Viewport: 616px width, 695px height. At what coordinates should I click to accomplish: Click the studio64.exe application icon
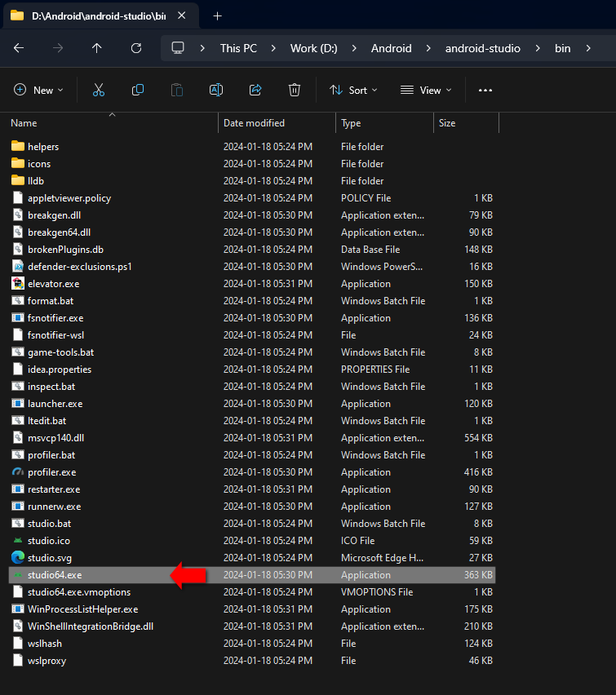click(18, 575)
